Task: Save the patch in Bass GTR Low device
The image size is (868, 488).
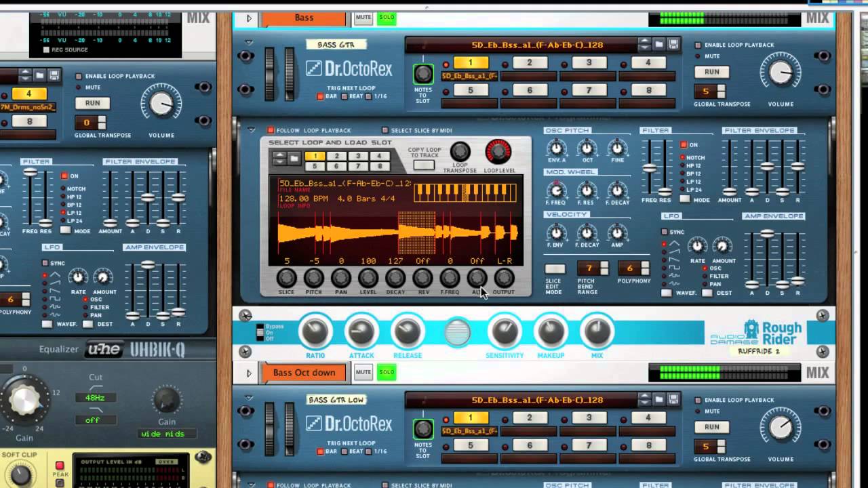Action: tap(673, 400)
